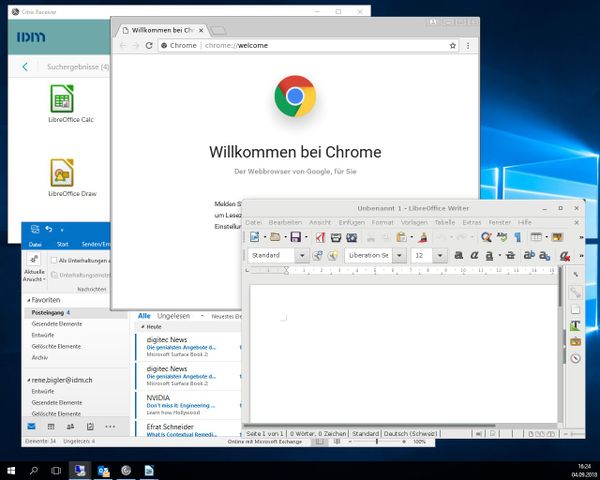Open font size dropdown showing 12
600x480 pixels.
point(440,255)
